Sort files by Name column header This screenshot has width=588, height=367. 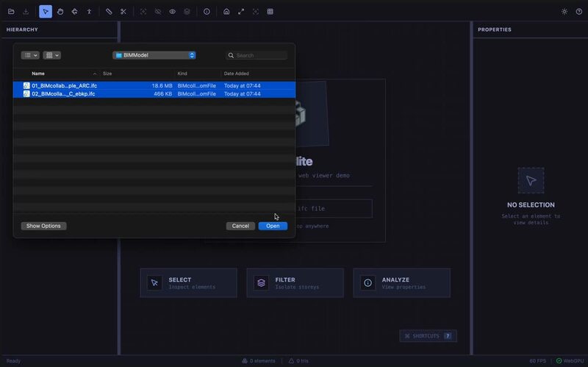pos(38,74)
